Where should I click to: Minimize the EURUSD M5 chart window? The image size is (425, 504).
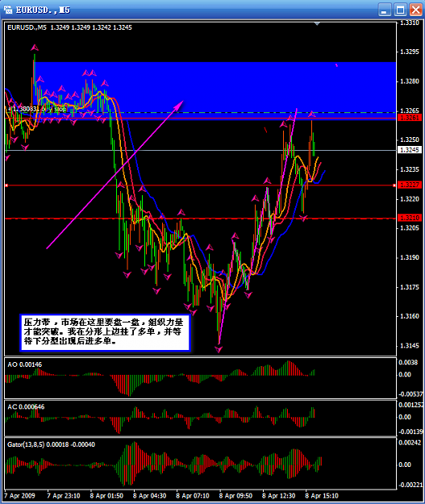[x=384, y=10]
